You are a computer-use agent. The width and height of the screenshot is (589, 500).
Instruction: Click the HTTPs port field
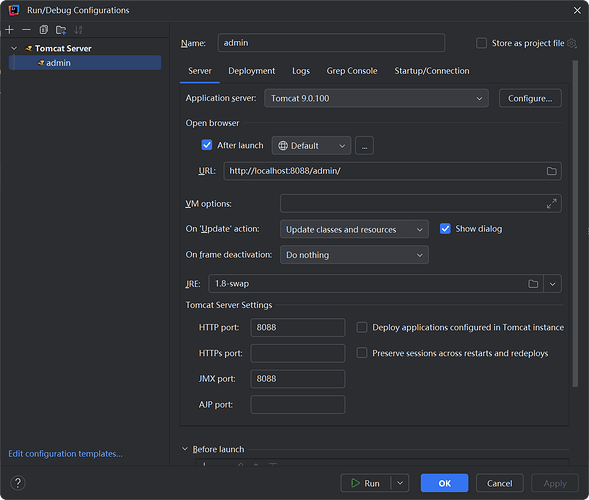click(x=298, y=353)
